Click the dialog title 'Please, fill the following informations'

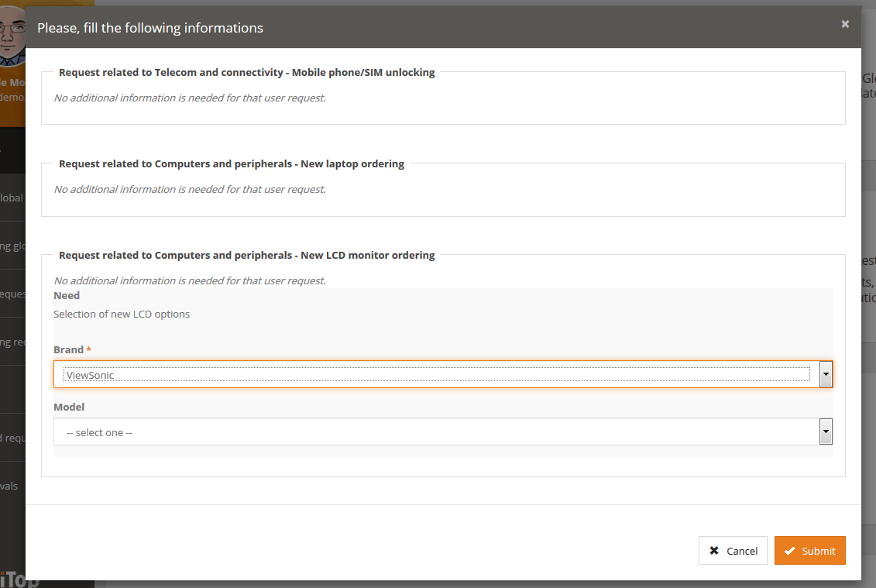click(x=150, y=28)
